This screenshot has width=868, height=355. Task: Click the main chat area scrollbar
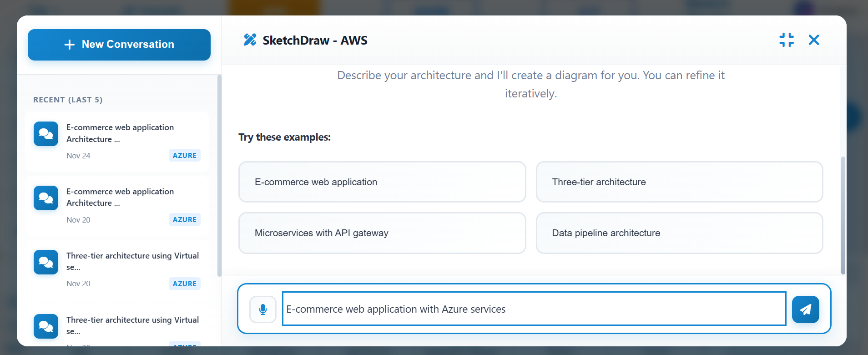tap(843, 215)
